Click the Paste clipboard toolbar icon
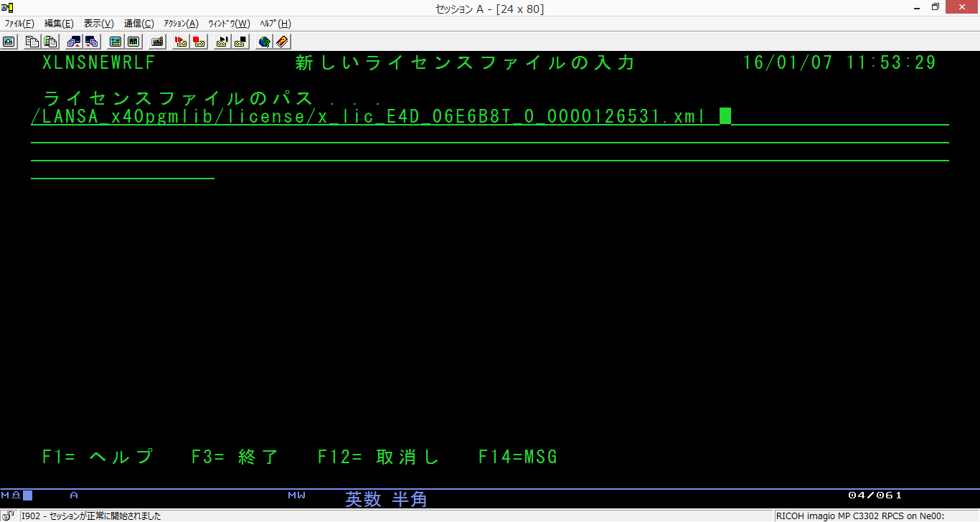 (x=50, y=42)
